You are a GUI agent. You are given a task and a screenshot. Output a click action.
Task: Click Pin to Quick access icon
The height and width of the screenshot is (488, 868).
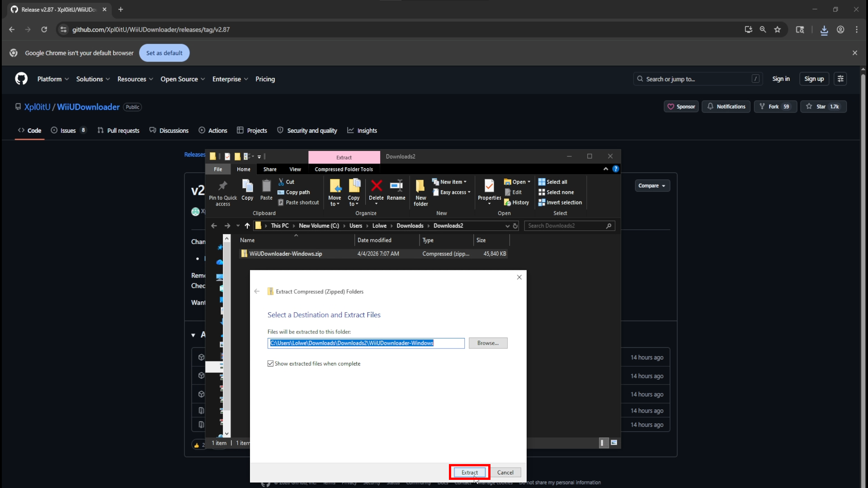click(x=222, y=186)
